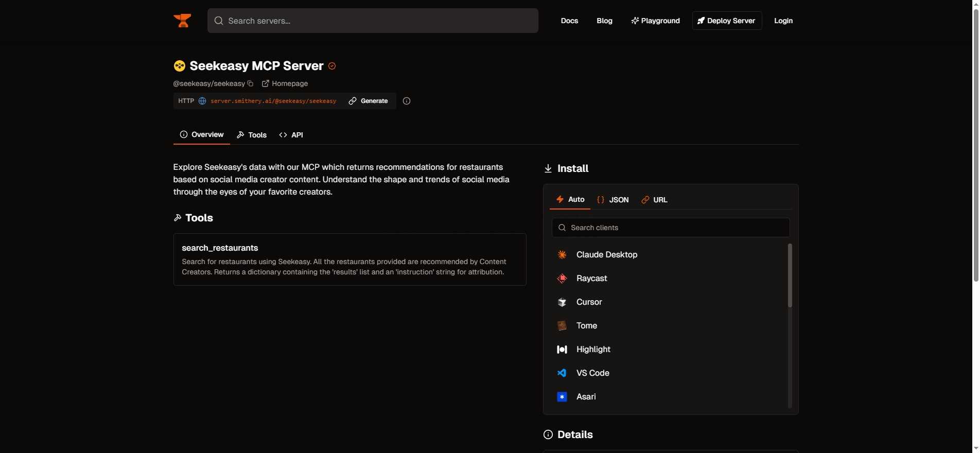Select Claude Desktop client
980x453 pixels.
click(669, 255)
